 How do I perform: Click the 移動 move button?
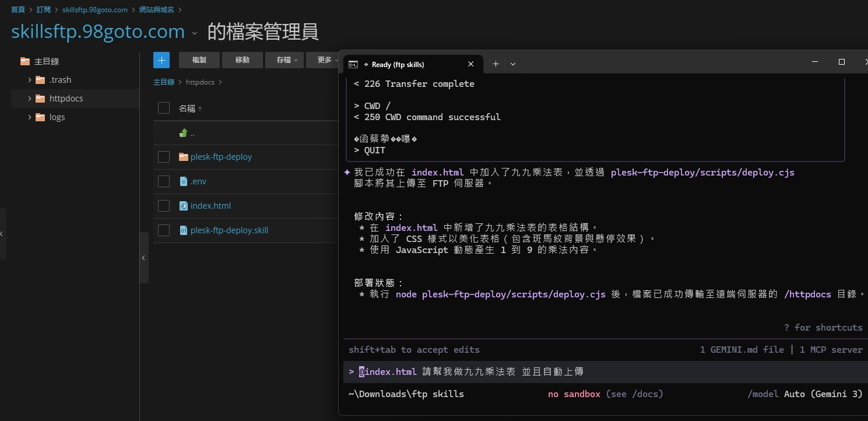pyautogui.click(x=243, y=60)
